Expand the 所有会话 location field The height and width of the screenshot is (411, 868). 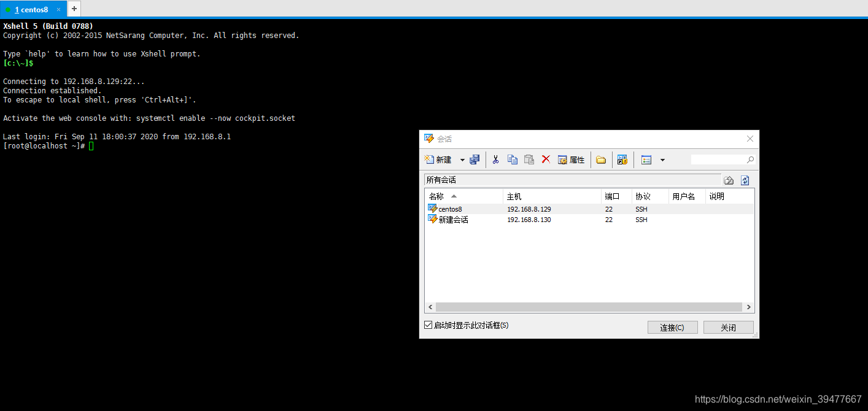click(x=571, y=179)
